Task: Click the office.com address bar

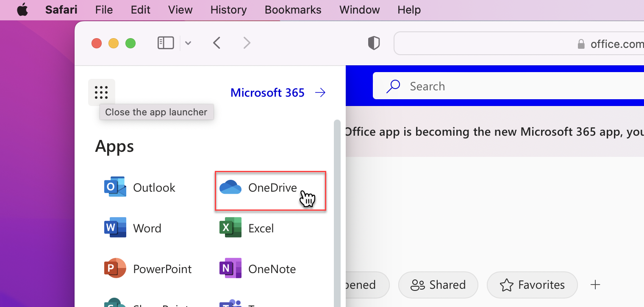Action: (x=519, y=43)
